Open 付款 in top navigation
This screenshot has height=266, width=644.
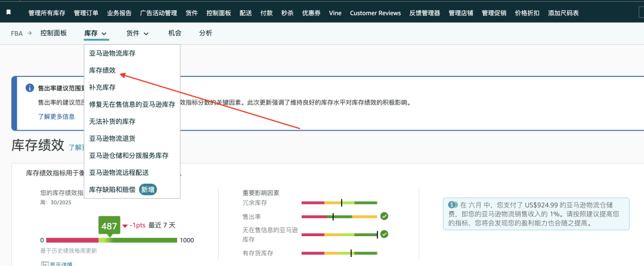[267, 13]
